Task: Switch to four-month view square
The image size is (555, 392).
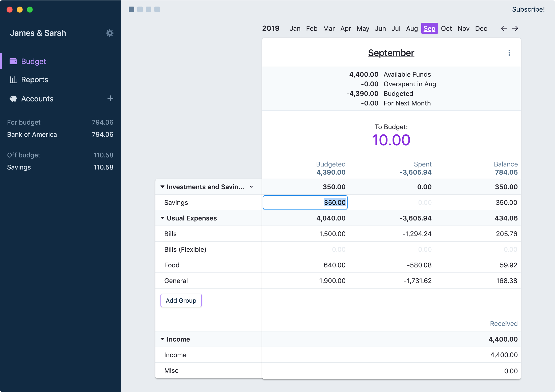Action: pos(157,9)
